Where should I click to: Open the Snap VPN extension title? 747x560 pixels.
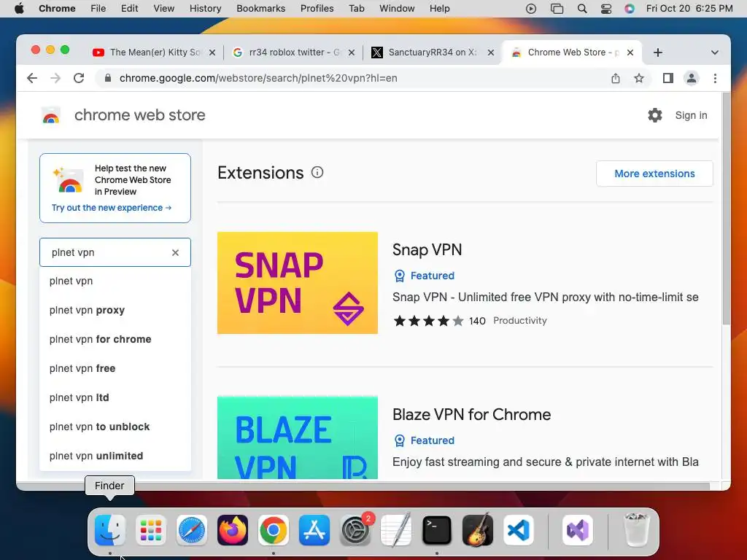tap(427, 249)
